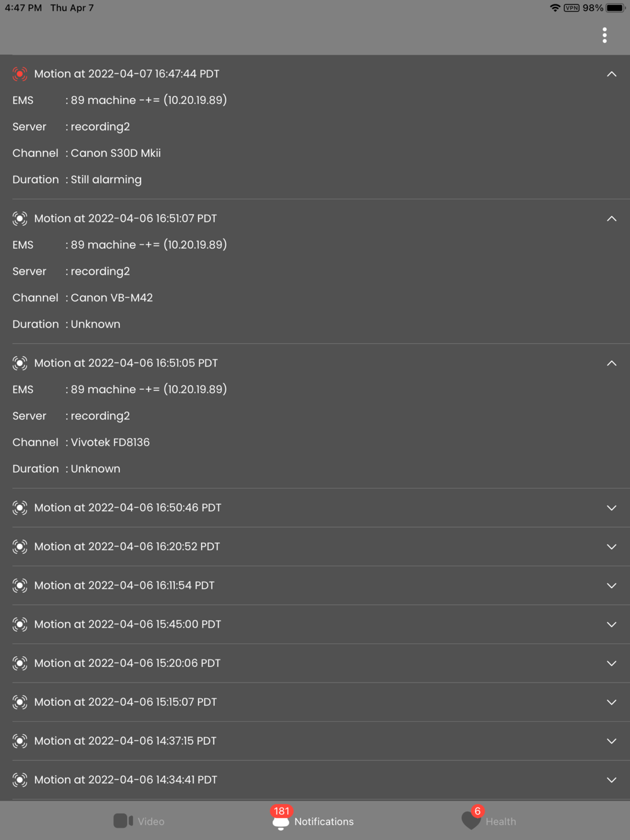Collapse the 16:51:05 motion event
This screenshot has height=840, width=630.
pyautogui.click(x=611, y=363)
